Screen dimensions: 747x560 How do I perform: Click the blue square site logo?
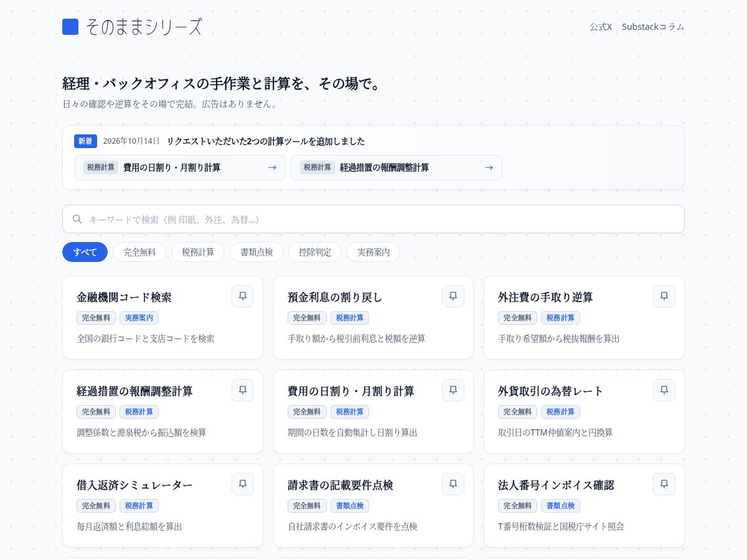70,27
